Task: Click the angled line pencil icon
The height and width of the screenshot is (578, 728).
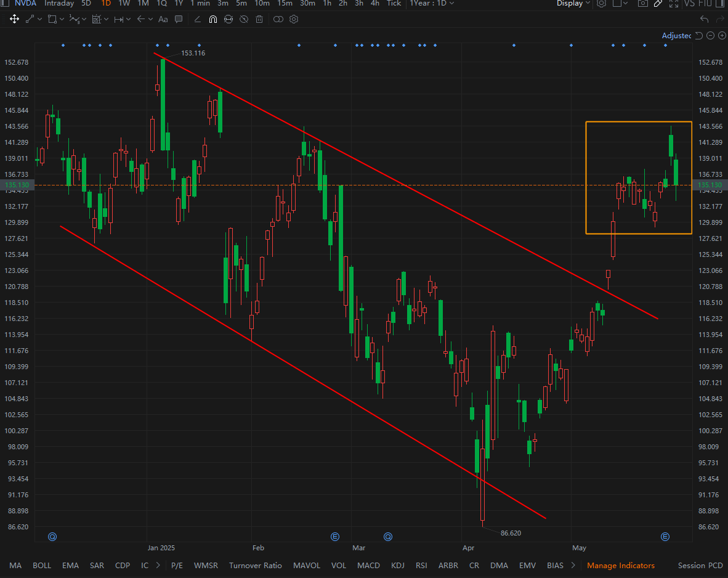Action: (197, 19)
